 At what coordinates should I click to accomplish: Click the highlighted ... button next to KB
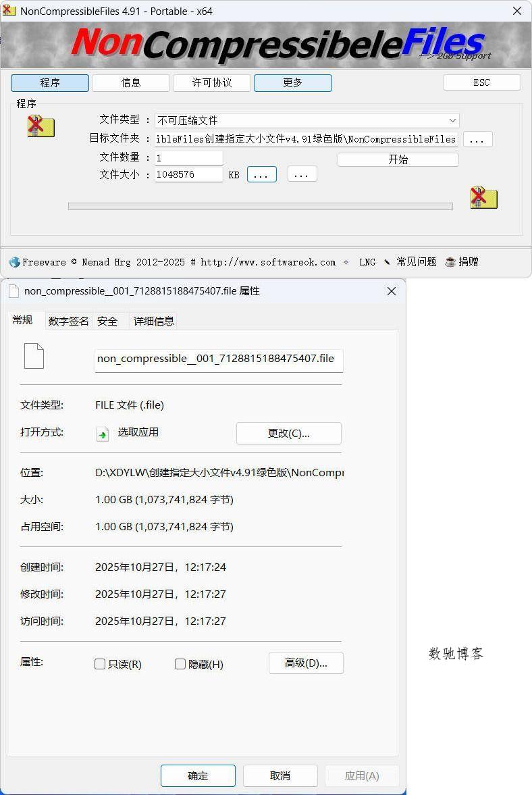[262, 174]
